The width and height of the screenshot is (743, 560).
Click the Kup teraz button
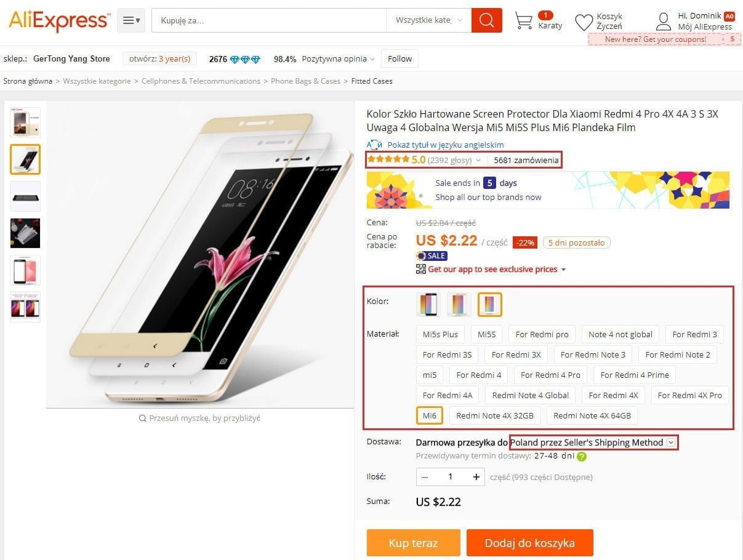[413, 543]
